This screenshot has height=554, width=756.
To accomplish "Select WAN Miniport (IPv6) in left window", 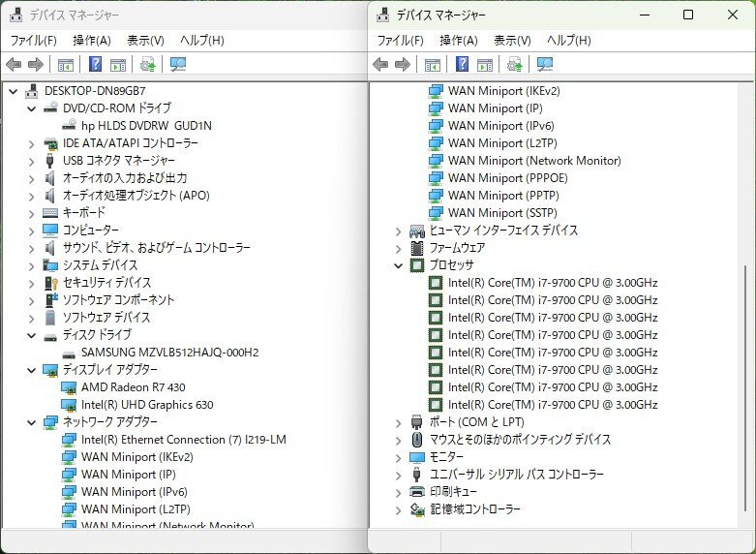I will click(134, 492).
